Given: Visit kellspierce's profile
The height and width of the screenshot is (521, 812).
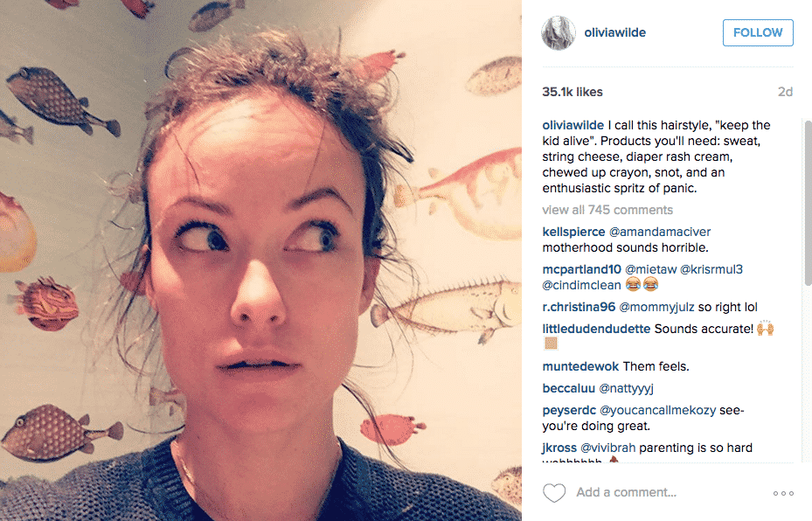Looking at the screenshot, I should pyautogui.click(x=573, y=232).
